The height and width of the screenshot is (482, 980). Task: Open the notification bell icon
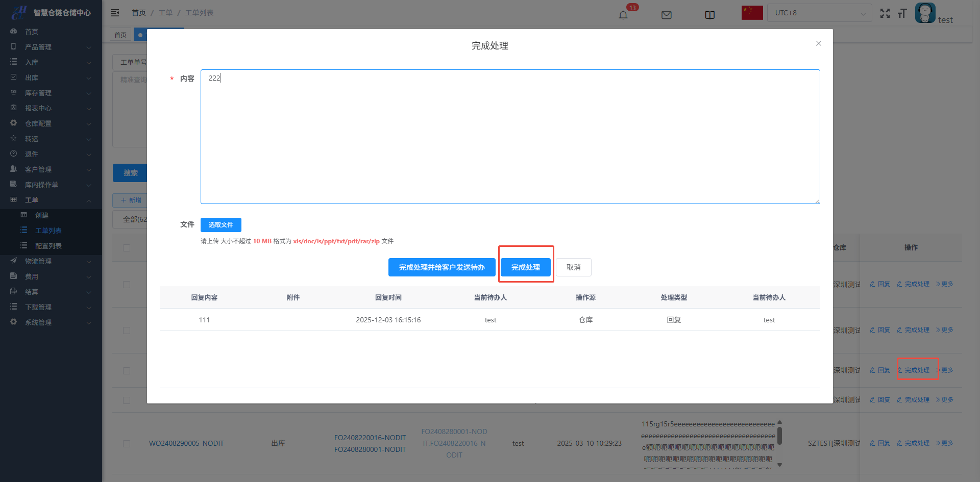coord(623,15)
